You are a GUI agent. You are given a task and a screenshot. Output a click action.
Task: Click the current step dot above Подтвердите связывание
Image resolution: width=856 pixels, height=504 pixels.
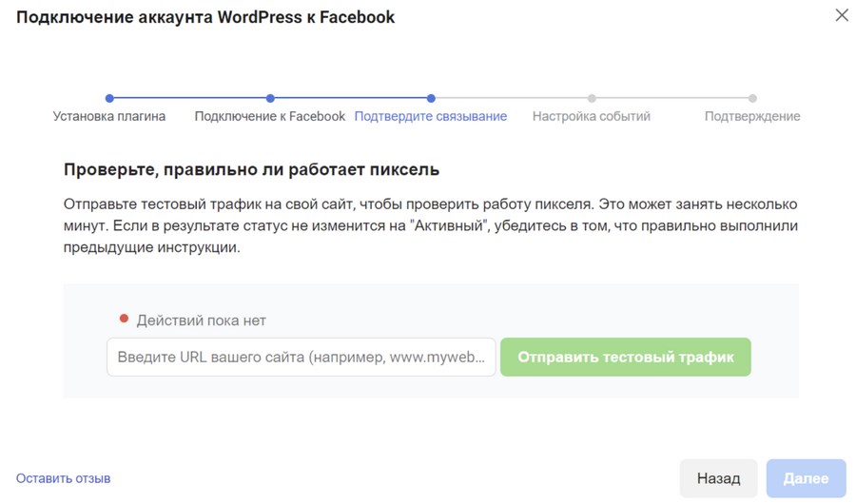pos(431,98)
